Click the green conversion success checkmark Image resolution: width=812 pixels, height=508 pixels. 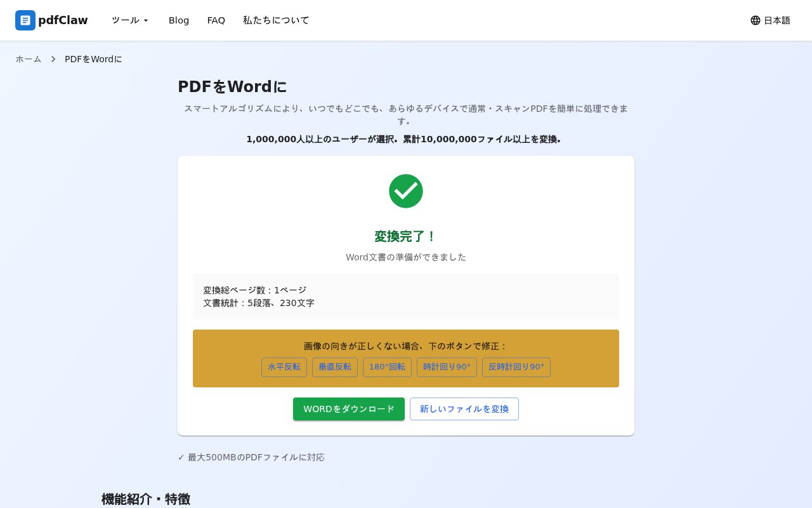click(x=406, y=190)
